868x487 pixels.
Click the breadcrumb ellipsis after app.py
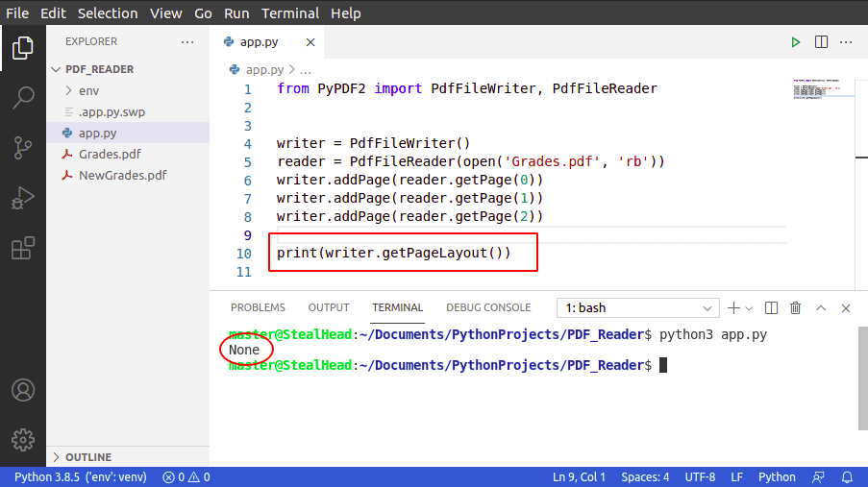pos(306,70)
